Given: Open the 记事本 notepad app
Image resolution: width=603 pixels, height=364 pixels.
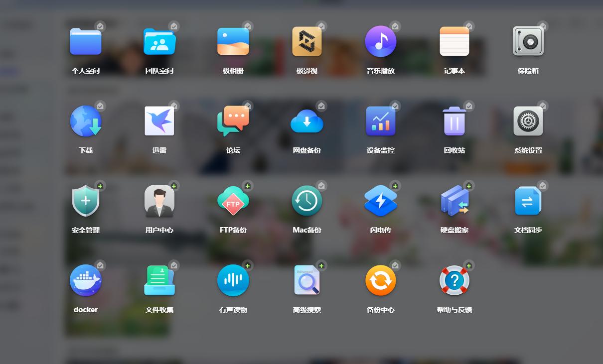Looking at the screenshot, I should [x=454, y=42].
